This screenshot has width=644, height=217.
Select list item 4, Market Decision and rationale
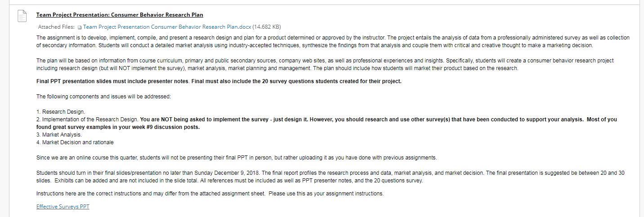75,142
